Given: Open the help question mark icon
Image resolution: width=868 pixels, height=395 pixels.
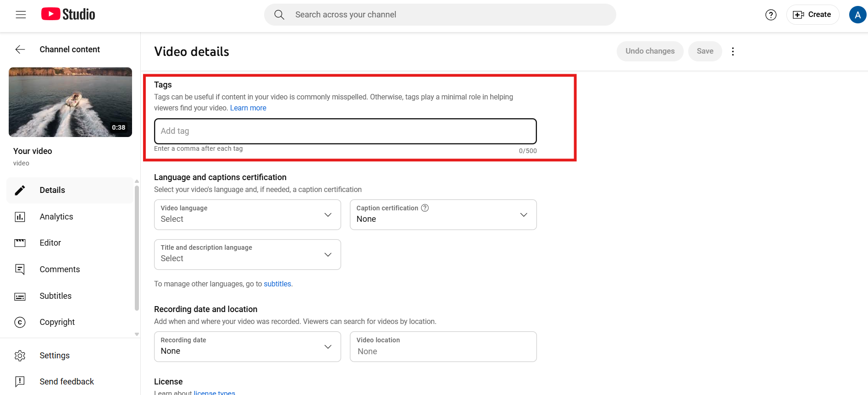Looking at the screenshot, I should tap(771, 15).
